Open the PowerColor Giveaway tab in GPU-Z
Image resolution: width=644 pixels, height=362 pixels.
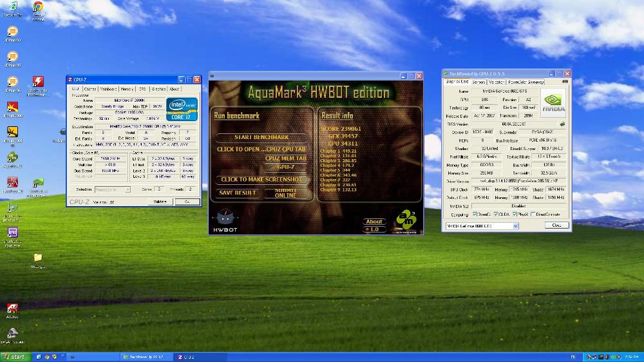[526, 82]
